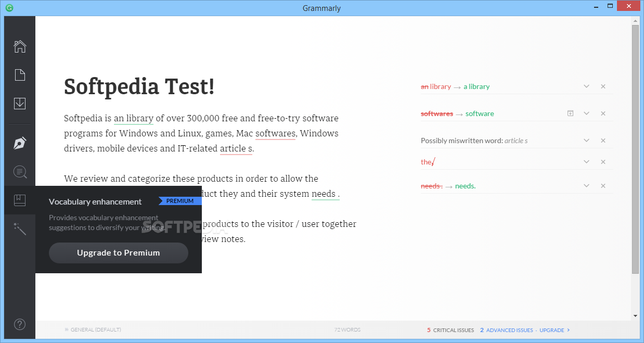The height and width of the screenshot is (343, 644).
Task: Accept the 'needs.' correction
Action: coord(466,186)
